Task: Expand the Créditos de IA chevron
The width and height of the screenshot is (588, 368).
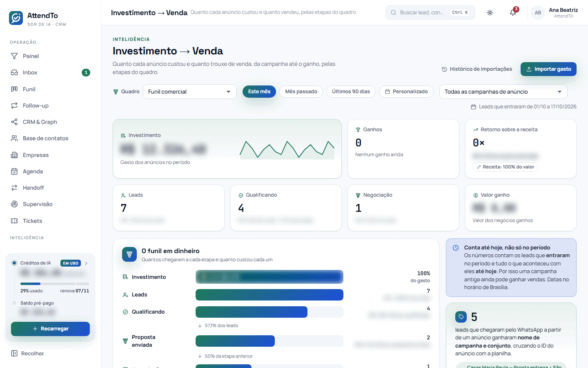Action: coord(86,263)
